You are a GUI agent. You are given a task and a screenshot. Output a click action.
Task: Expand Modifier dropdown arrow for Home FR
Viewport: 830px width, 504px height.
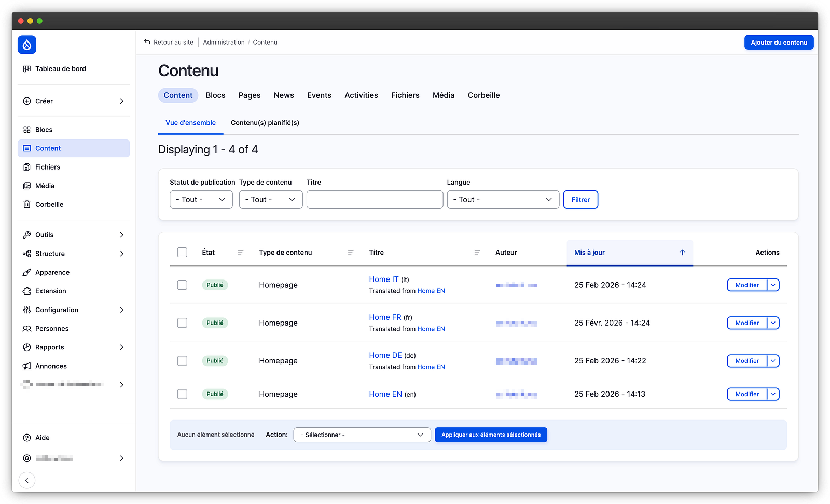(773, 323)
